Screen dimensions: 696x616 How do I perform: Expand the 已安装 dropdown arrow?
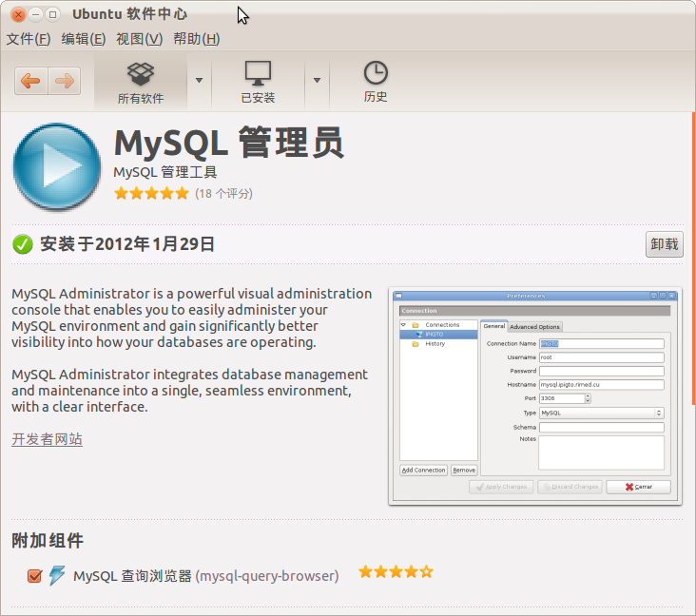pyautogui.click(x=317, y=81)
